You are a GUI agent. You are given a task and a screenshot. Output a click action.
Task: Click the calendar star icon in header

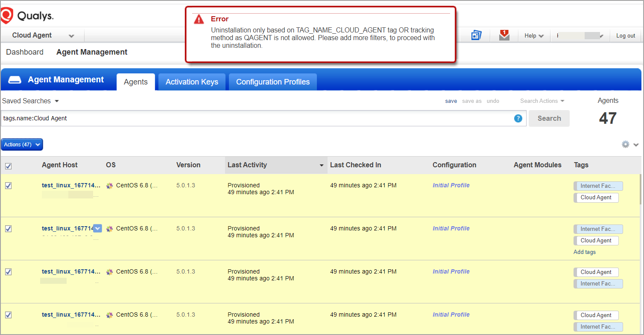click(x=476, y=35)
